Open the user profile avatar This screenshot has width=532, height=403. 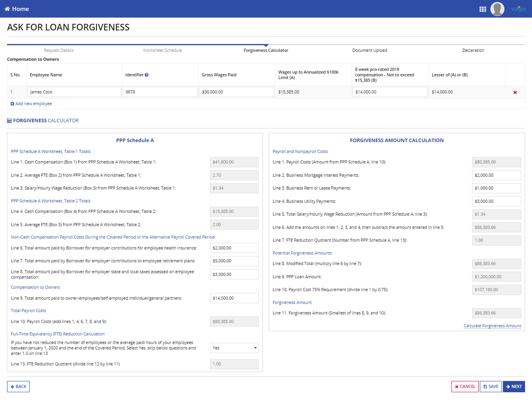(x=497, y=9)
